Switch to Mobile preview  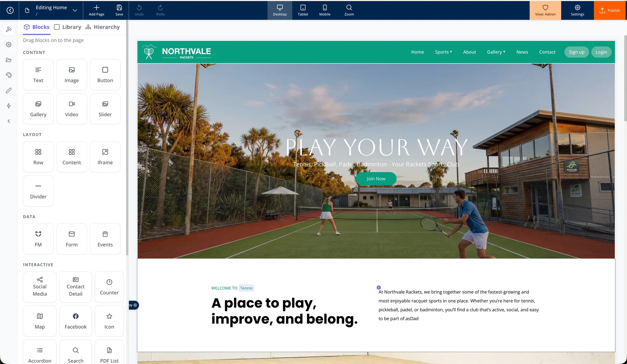click(325, 10)
